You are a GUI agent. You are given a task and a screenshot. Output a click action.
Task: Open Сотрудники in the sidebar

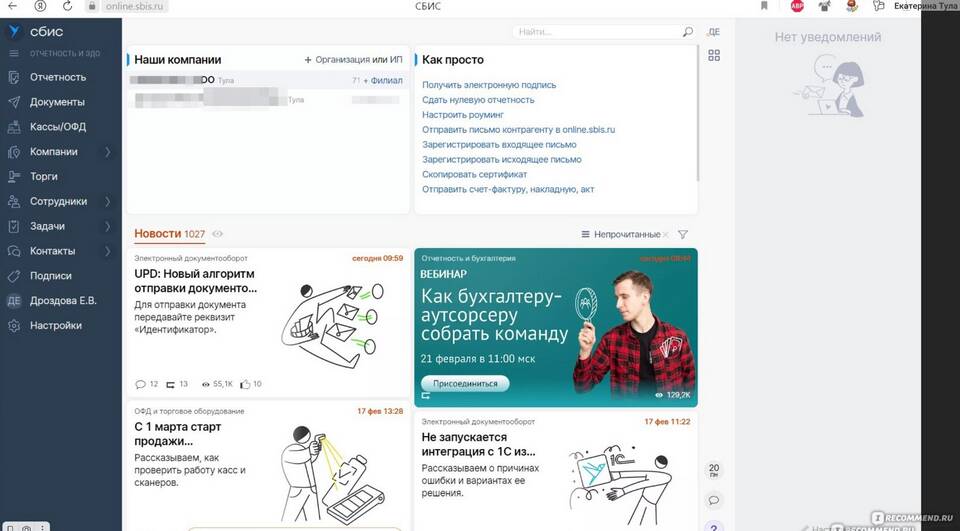point(58,201)
